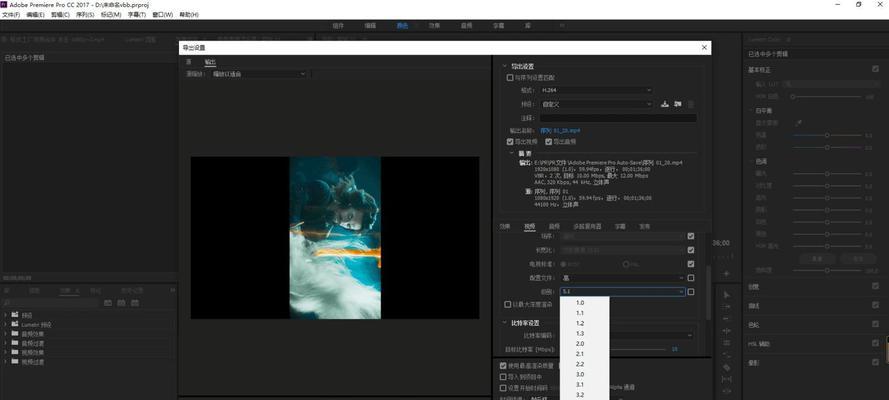Screen dimensions: 889x400
Task: Toggle the Use Maximum Render Quality checkbox
Action: [503, 366]
